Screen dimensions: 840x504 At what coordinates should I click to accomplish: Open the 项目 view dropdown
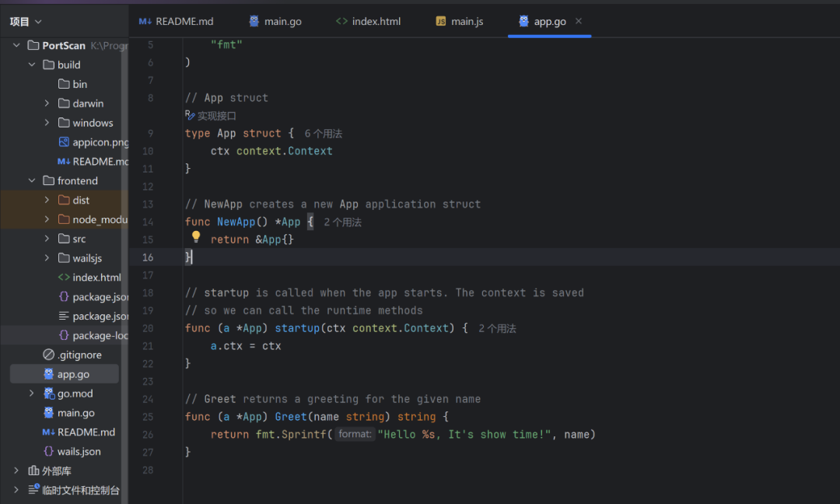[25, 22]
